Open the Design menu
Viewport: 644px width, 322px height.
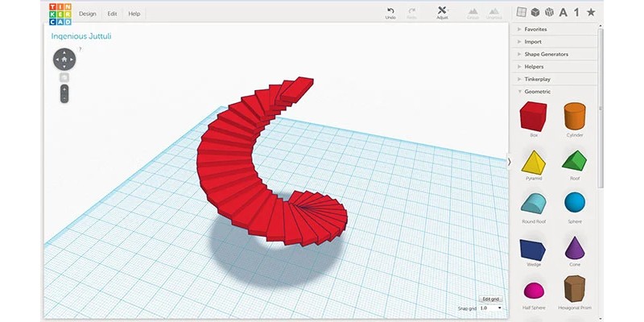pyautogui.click(x=88, y=14)
